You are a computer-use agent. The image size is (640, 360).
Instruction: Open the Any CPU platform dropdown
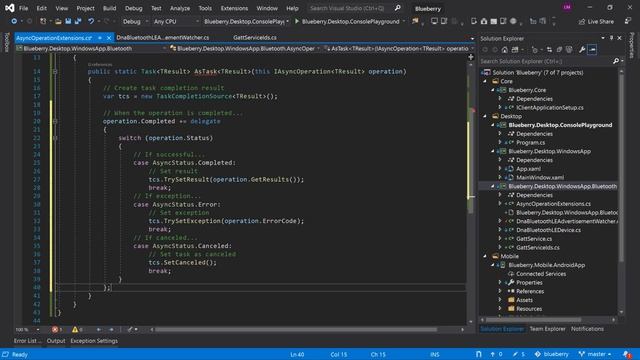click(176, 22)
